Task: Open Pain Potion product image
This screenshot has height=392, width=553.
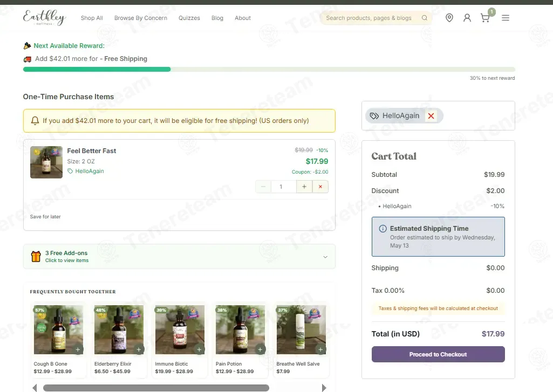Action: tap(240, 329)
